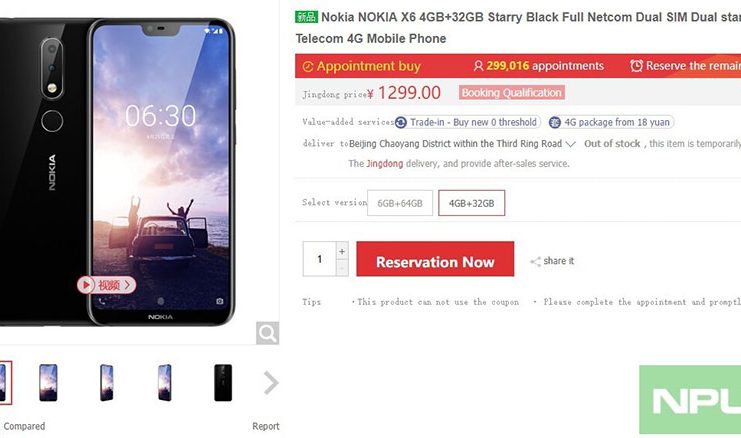Click the appointments person icon
Screen dimensions: 741x438
coord(479,66)
